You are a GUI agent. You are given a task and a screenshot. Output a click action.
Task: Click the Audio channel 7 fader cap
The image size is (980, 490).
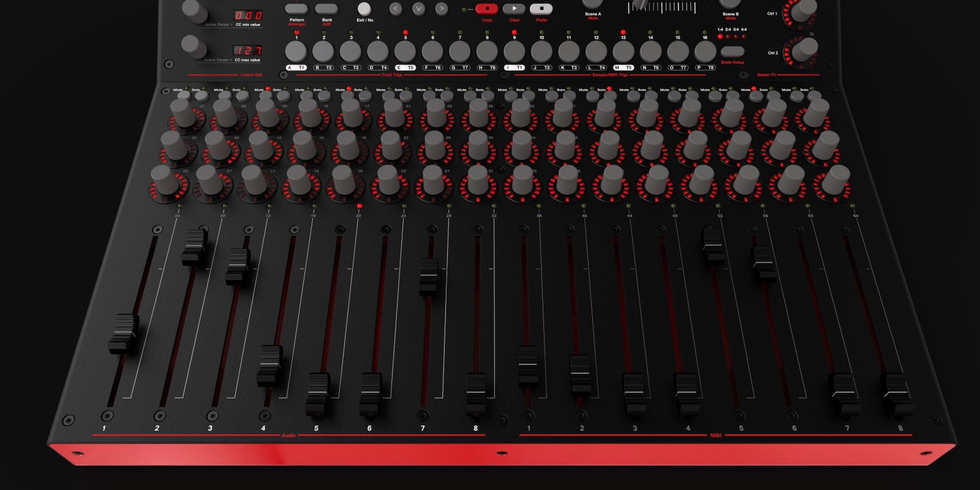coord(429,276)
